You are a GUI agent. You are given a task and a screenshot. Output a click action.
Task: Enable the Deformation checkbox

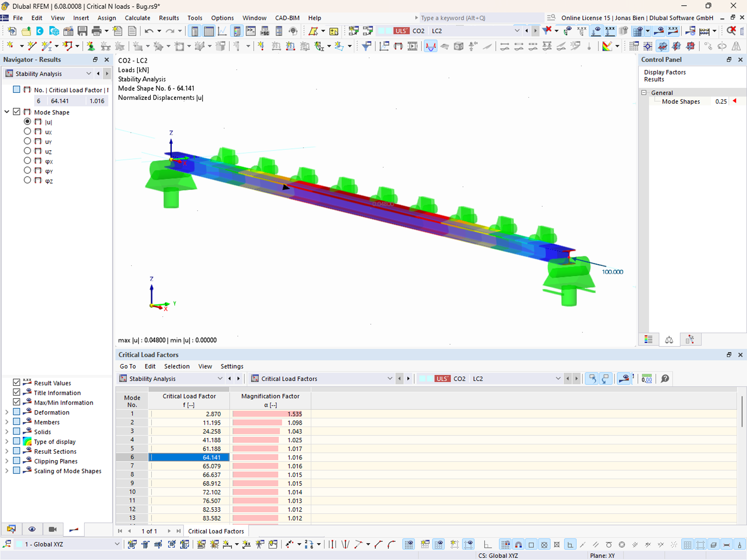(x=17, y=412)
